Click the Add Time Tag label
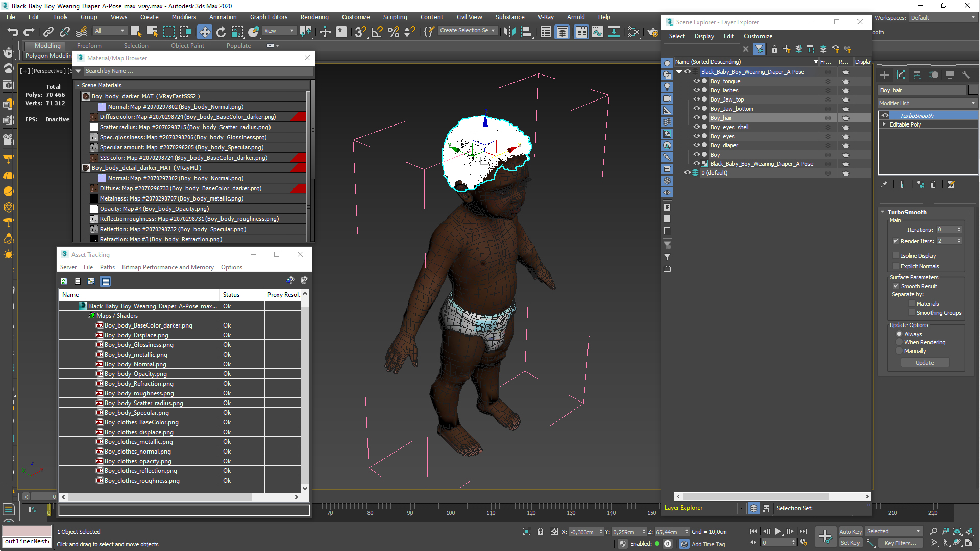Image resolution: width=980 pixels, height=551 pixels. click(x=708, y=544)
